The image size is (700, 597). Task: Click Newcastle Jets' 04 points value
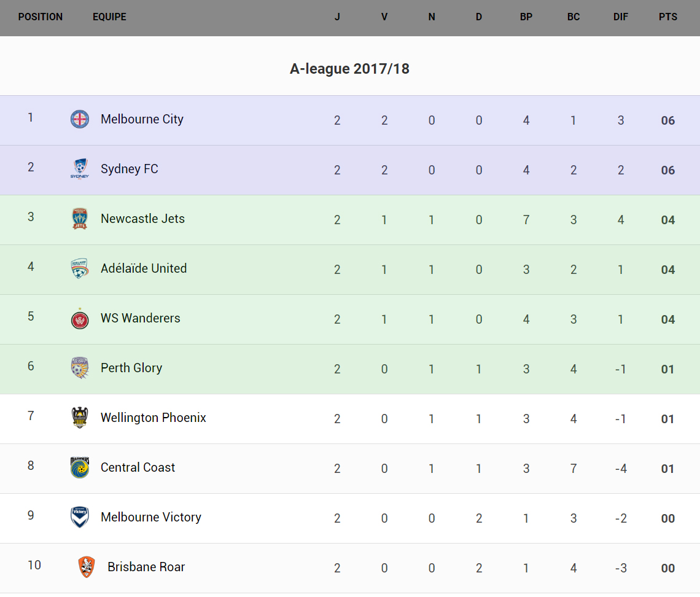(668, 220)
